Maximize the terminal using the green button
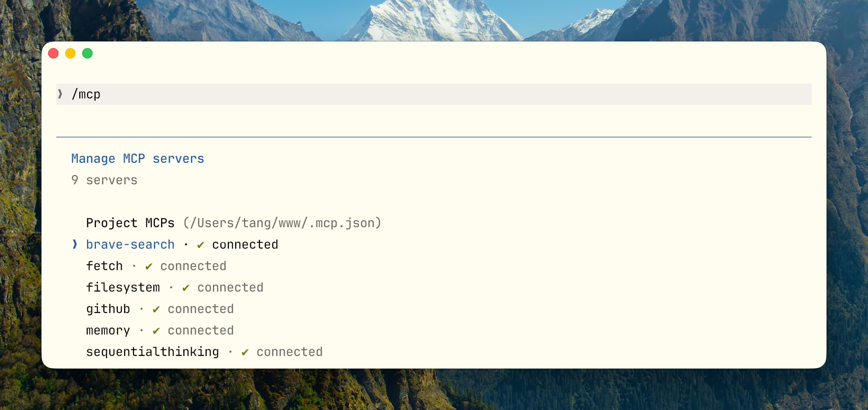This screenshot has width=868, height=410. (x=87, y=54)
